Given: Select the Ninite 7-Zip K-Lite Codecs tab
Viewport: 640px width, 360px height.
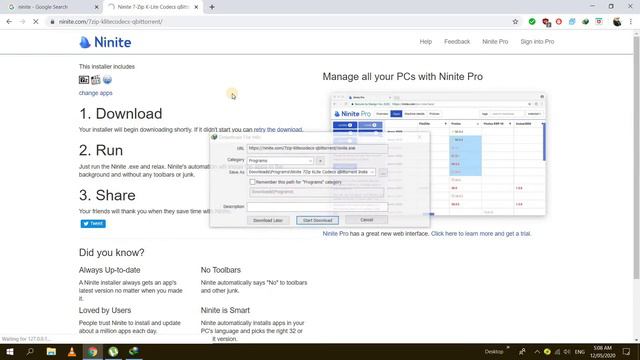Looking at the screenshot, I should [153, 7].
